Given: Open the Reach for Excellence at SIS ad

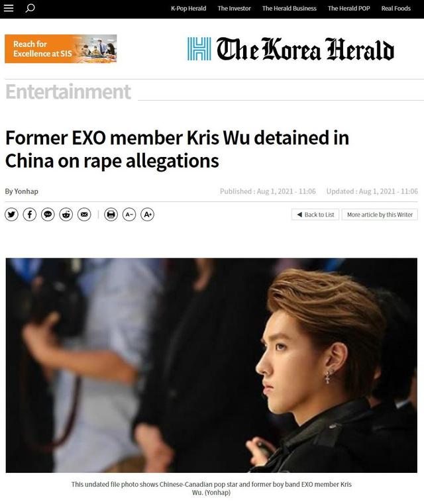Looking at the screenshot, I should pyautogui.click(x=61, y=49).
